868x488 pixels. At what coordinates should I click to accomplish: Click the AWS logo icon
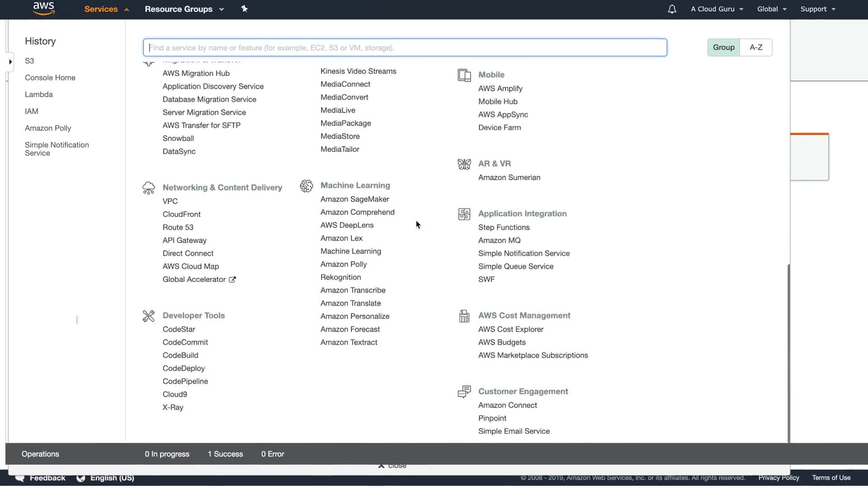[x=43, y=8]
